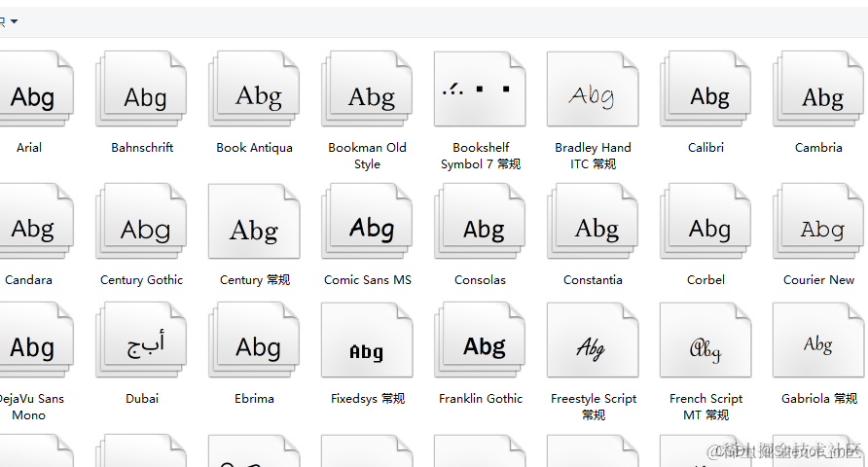Click the "Consolas" label text
Viewport: 868px width, 467px height.
click(480, 280)
